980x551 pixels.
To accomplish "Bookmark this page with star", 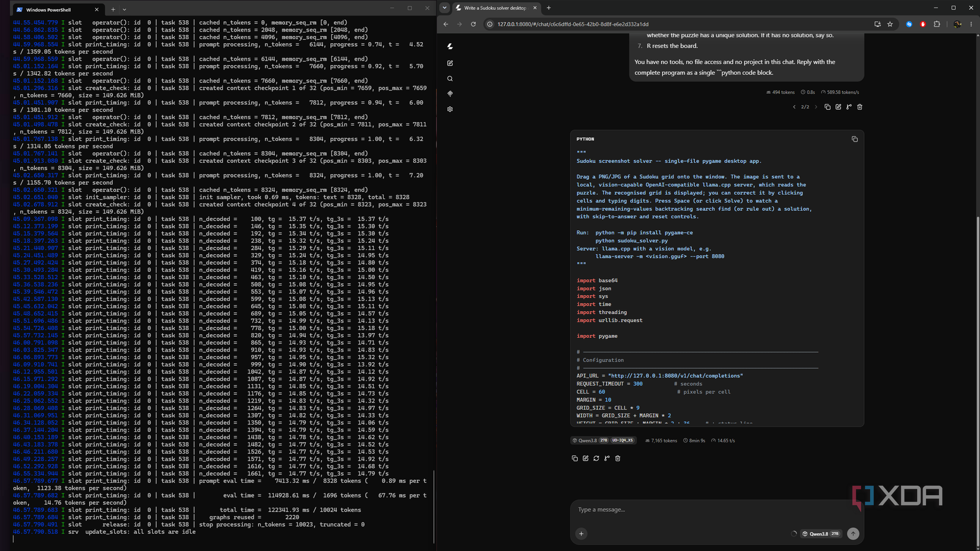I will (x=890, y=24).
